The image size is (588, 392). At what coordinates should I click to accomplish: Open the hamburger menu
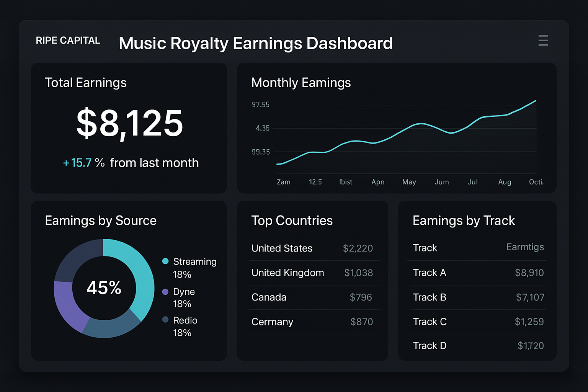pos(543,41)
